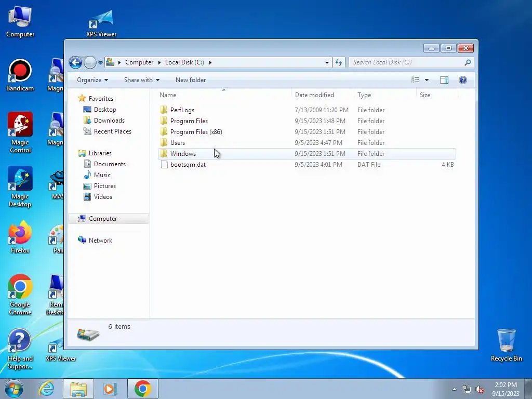Show hidden system tray icons arrow
This screenshot has height=399, width=532.
tap(454, 389)
